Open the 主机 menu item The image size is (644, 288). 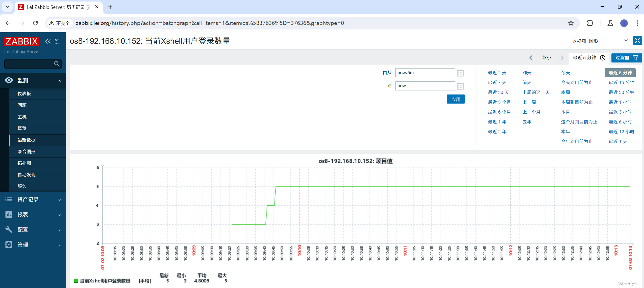tap(37, 117)
